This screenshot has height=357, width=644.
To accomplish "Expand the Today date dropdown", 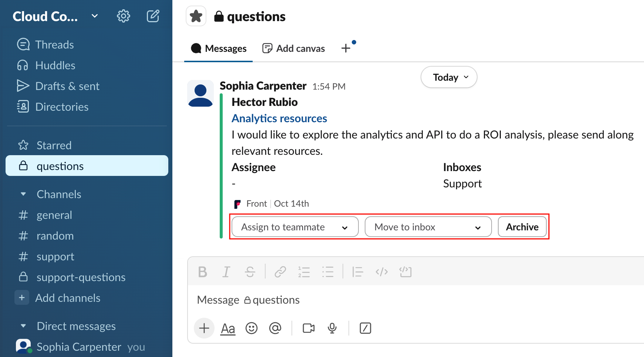I will pyautogui.click(x=449, y=77).
